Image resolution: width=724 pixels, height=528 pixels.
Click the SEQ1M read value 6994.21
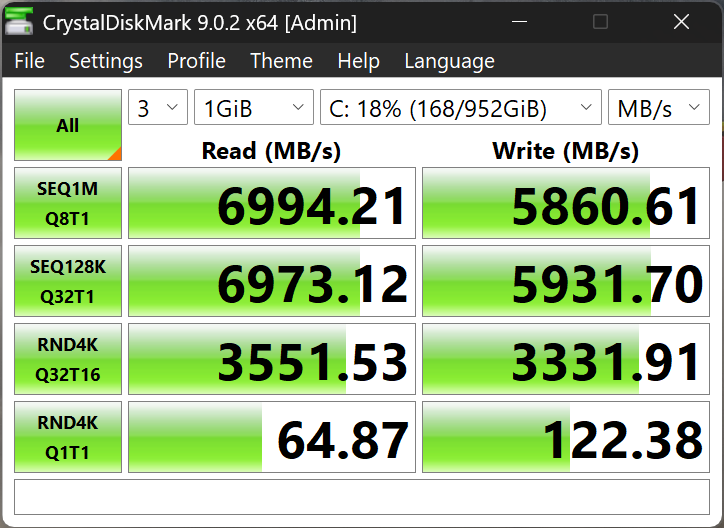[272, 203]
